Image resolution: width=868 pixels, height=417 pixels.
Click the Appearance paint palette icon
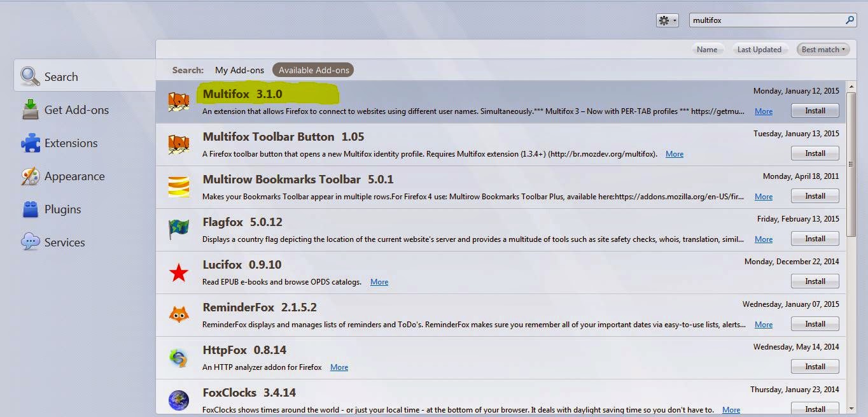(30, 176)
